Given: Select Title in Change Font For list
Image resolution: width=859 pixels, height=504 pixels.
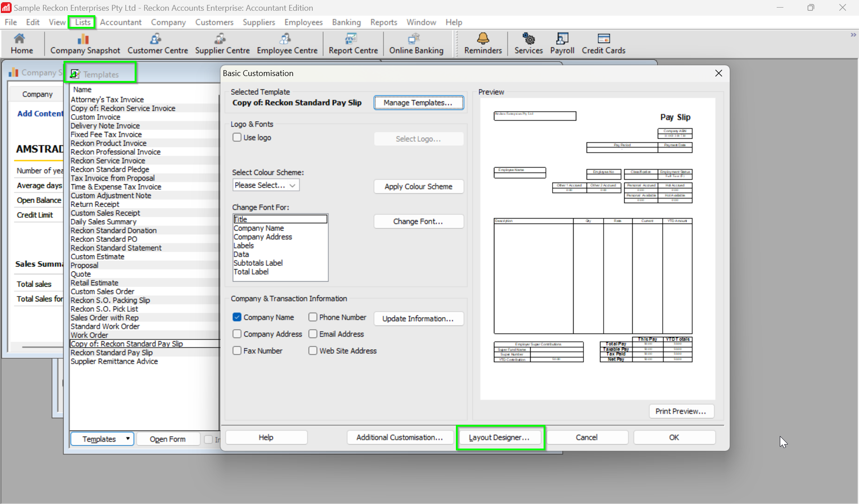Looking at the screenshot, I should [x=281, y=219].
